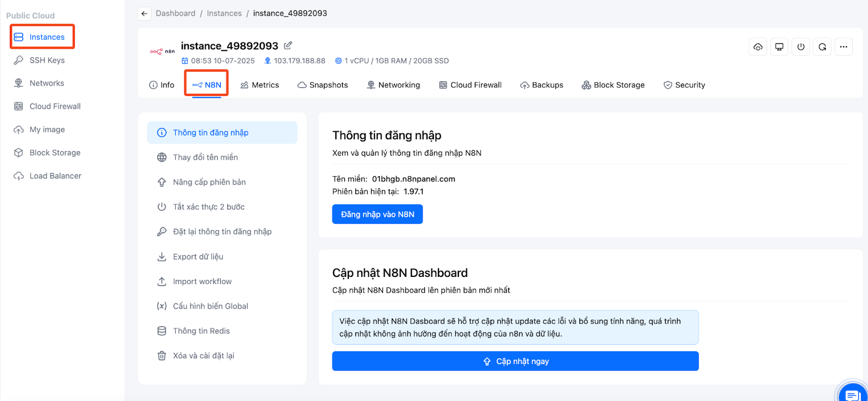Switch to the Networking tab
Screen dimensions: 868x401
[393, 85]
